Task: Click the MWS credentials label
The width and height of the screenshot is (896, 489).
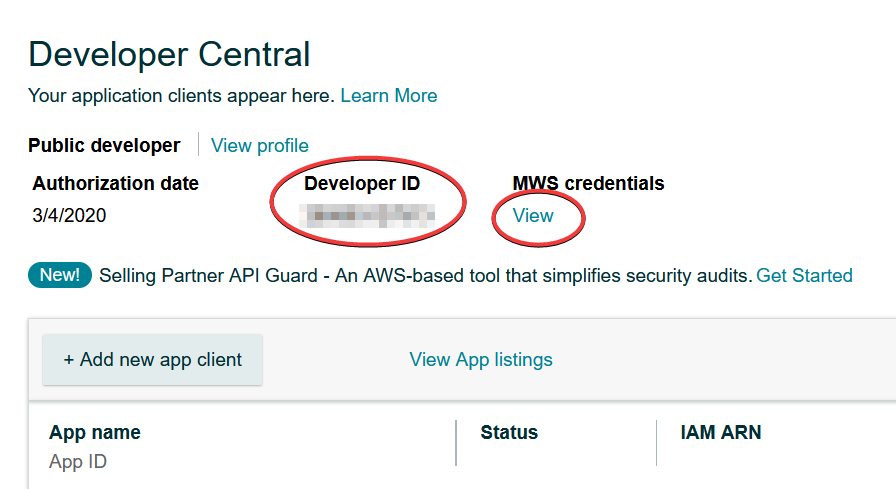Action: click(x=589, y=183)
